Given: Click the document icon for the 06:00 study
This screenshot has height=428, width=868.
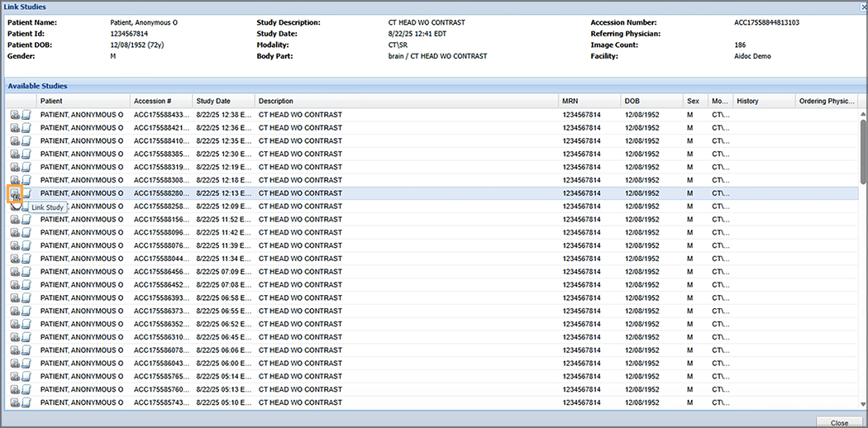Looking at the screenshot, I should (26, 364).
